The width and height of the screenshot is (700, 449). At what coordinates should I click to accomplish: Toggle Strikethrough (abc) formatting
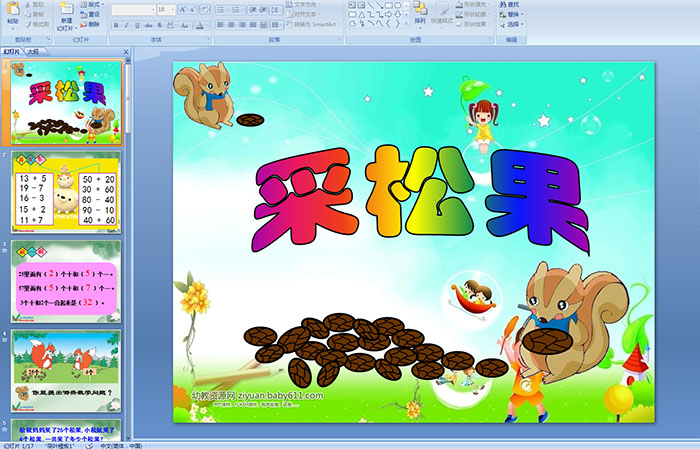click(x=148, y=25)
